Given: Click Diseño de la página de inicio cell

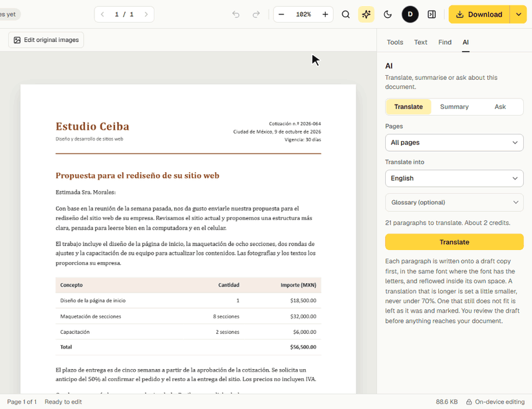Looking at the screenshot, I should click(92, 301).
